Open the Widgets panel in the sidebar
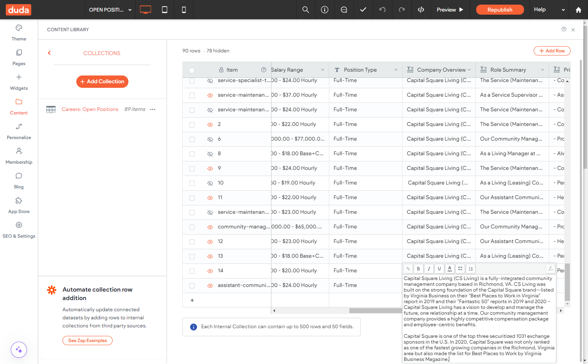588x364 pixels. point(19,82)
